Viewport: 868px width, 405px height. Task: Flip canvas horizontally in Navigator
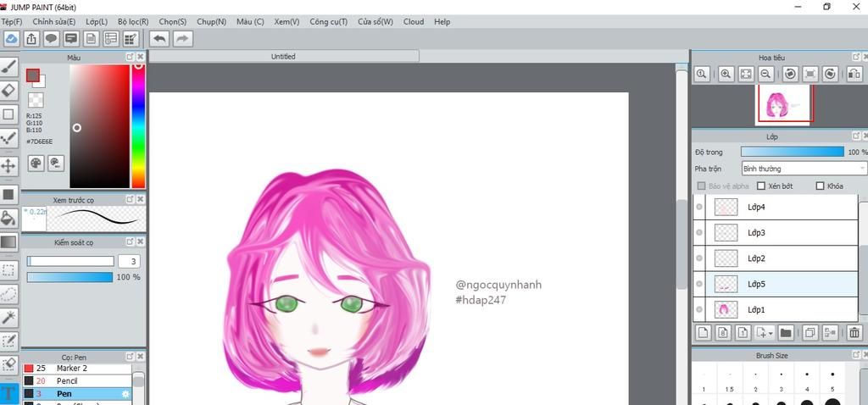tap(854, 74)
